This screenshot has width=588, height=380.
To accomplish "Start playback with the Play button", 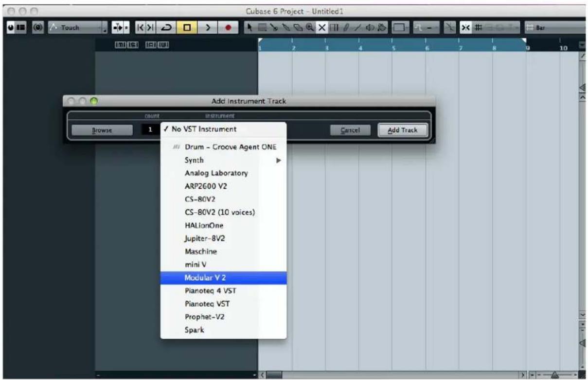I will click(207, 27).
